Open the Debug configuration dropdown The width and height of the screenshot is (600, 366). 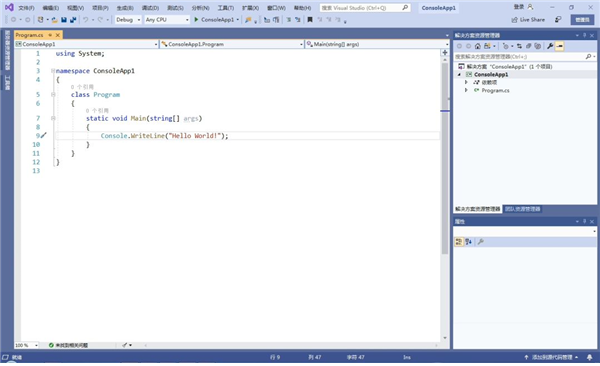[x=128, y=20]
